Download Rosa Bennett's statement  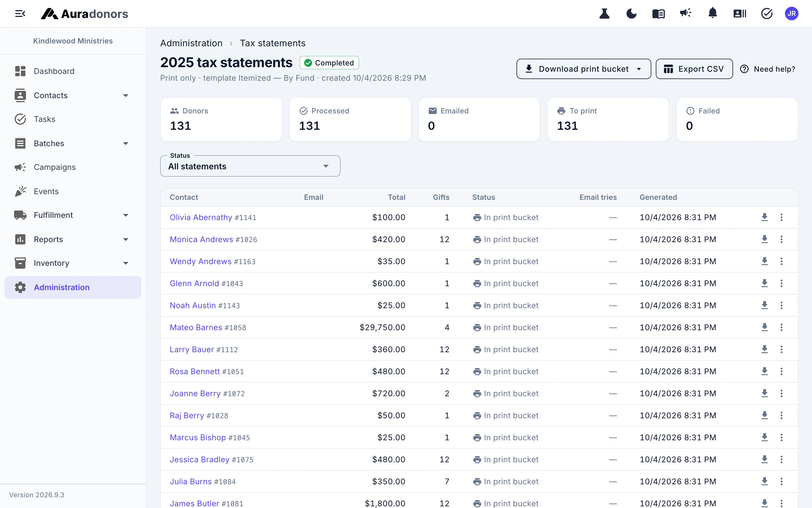(765, 371)
